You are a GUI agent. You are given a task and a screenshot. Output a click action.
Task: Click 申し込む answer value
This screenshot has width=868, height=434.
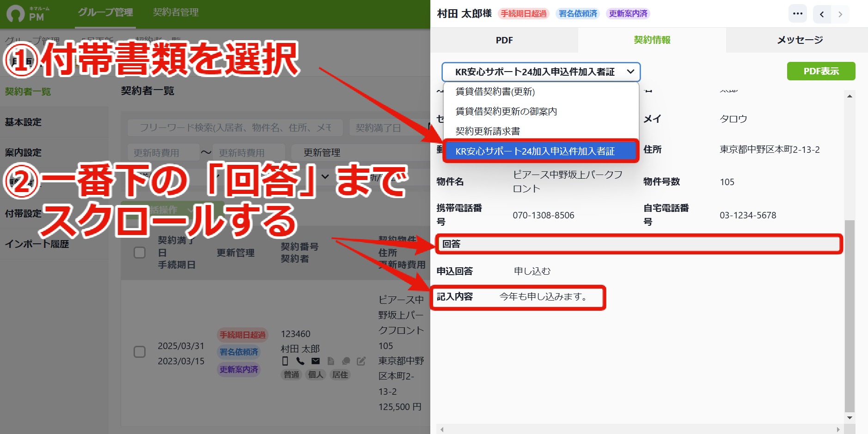coord(532,271)
